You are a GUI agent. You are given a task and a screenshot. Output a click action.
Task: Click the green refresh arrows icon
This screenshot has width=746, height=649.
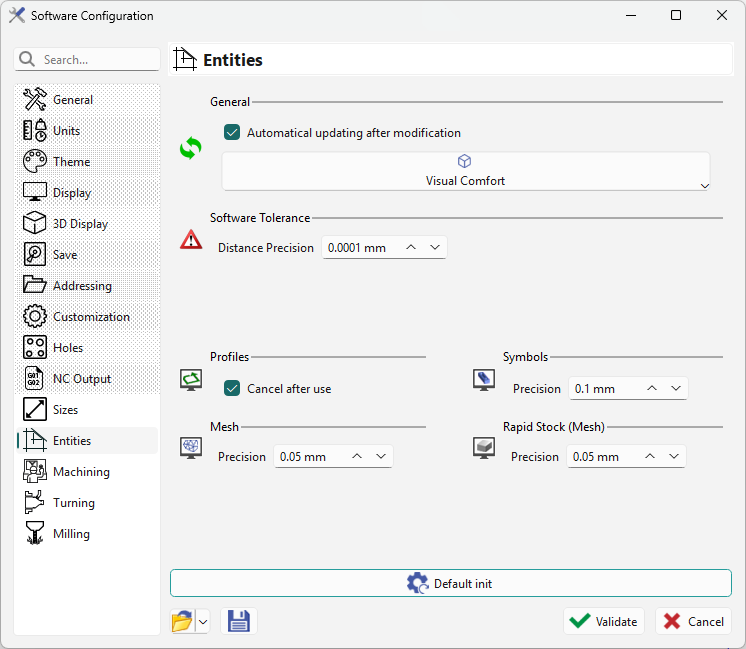click(190, 148)
